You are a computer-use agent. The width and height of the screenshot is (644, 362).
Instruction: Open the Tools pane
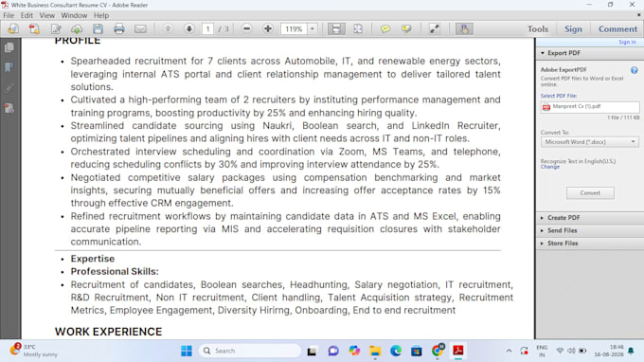tap(538, 29)
